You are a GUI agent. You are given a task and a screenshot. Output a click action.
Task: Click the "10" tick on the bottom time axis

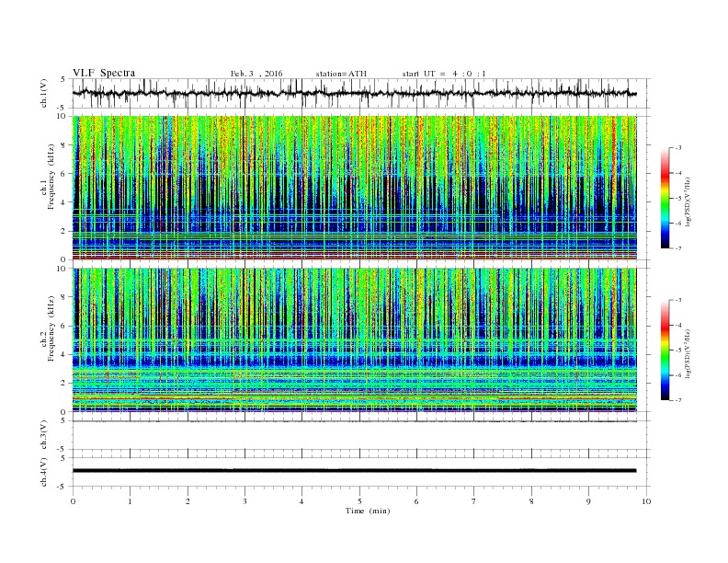646,501
